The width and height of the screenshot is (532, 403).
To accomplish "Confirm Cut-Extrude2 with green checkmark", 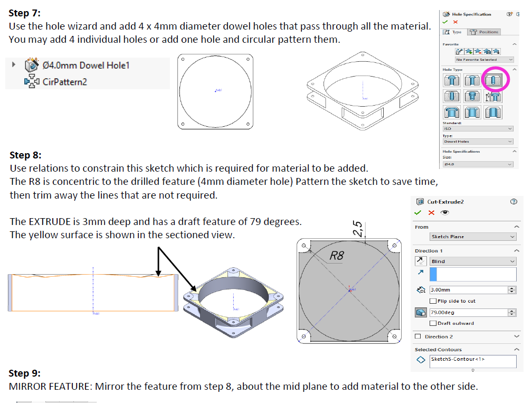I will click(417, 212).
